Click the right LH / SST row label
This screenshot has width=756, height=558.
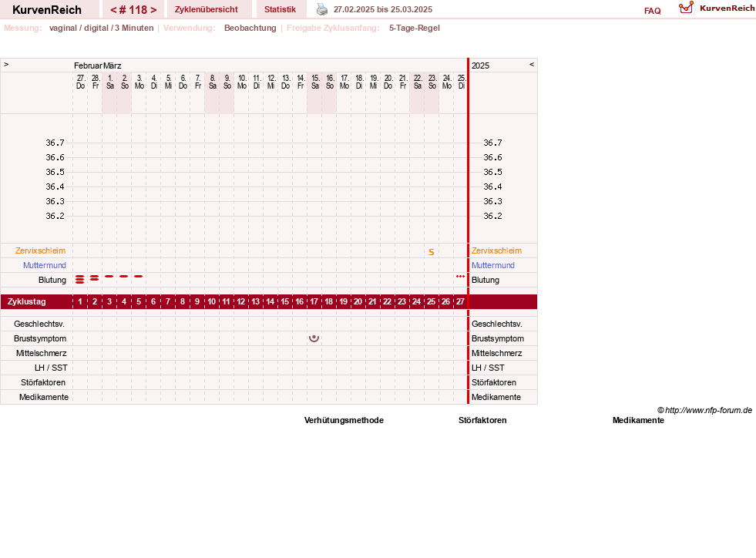(488, 368)
